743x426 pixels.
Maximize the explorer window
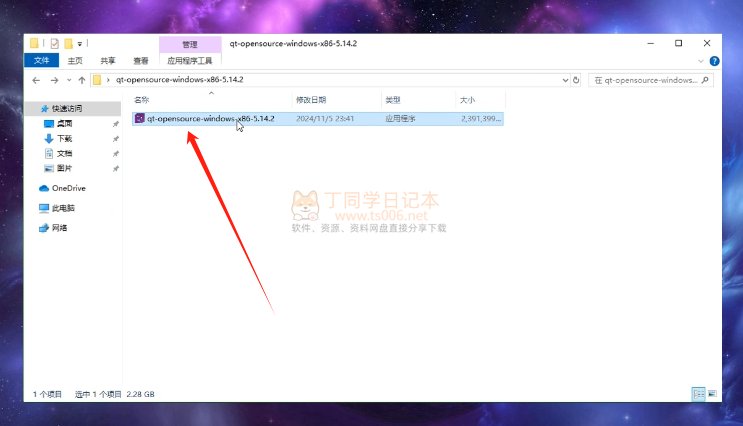click(x=679, y=43)
